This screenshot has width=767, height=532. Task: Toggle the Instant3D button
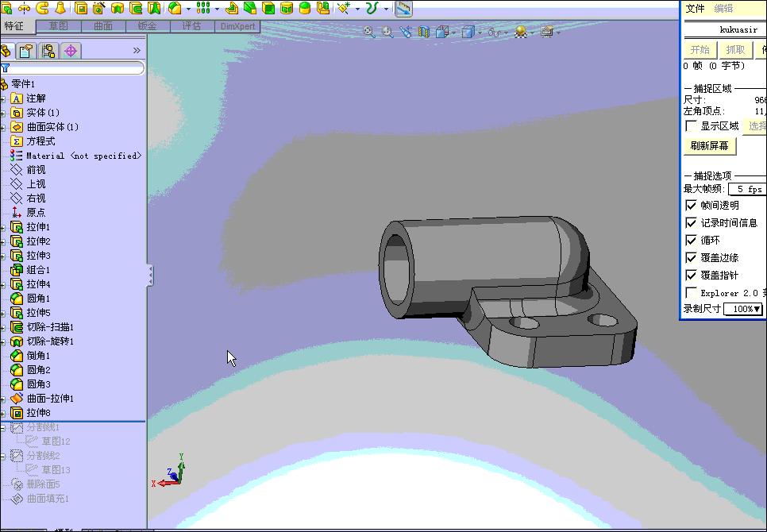[x=403, y=8]
